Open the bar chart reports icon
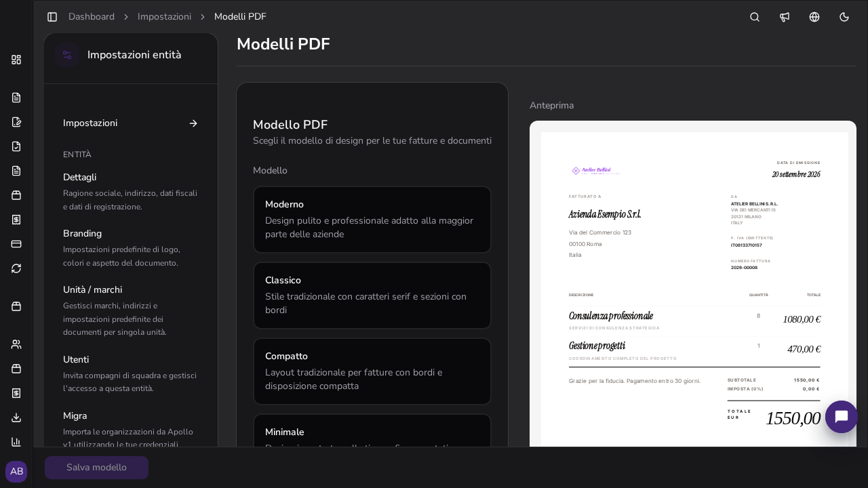The image size is (868, 488). click(16, 442)
